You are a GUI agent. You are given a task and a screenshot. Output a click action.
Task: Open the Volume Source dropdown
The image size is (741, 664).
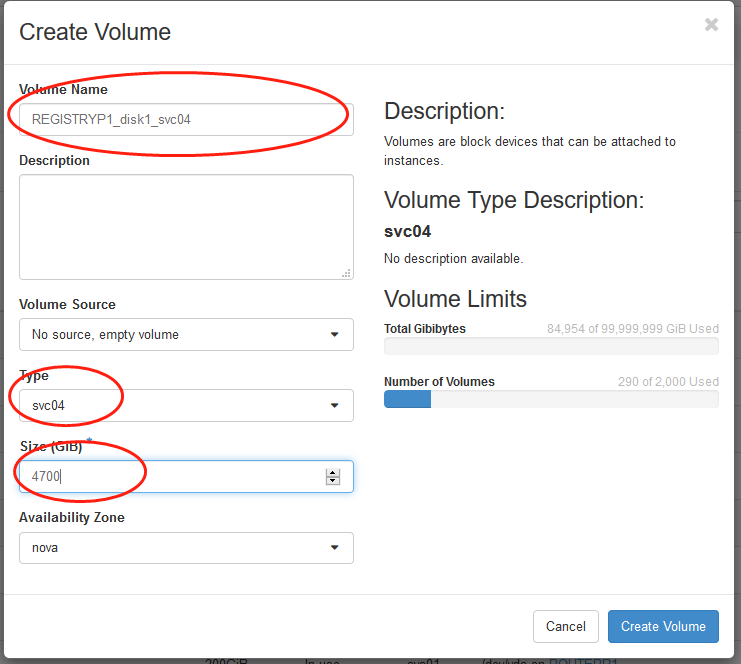(186, 335)
